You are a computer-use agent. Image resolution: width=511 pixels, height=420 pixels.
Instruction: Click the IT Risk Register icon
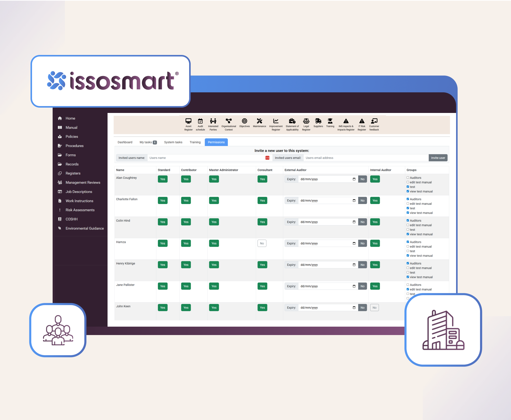click(x=362, y=122)
